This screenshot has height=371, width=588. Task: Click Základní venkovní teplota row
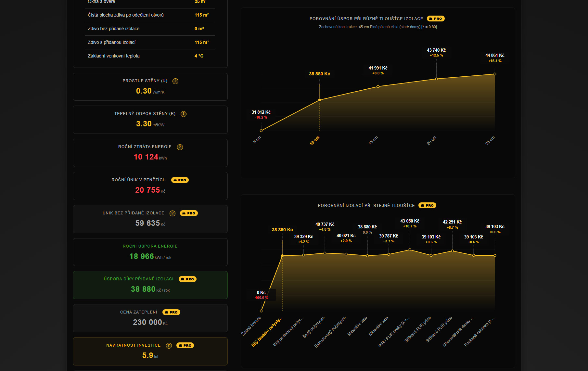pos(150,56)
